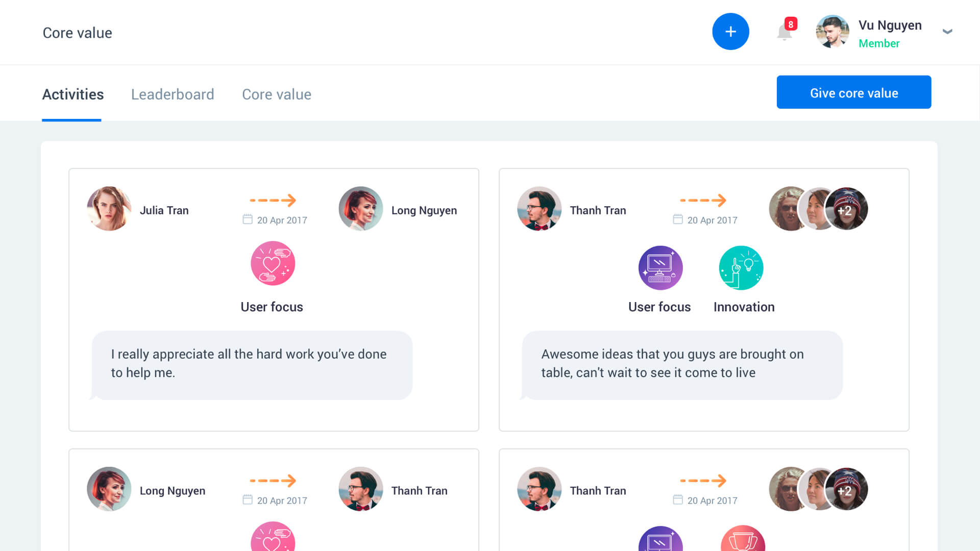Click the calendar icon in Julia Tran's card

248,219
